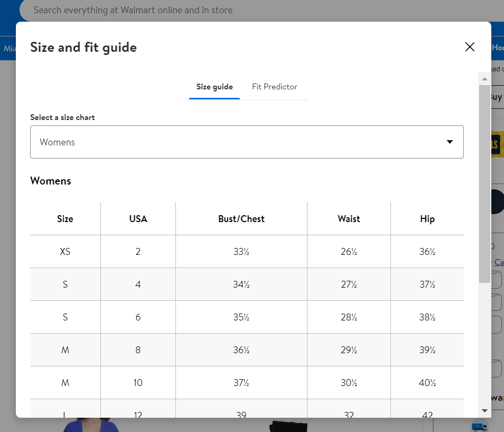The width and height of the screenshot is (504, 432).
Task: Click the Size and fit guide title
Action: [83, 47]
